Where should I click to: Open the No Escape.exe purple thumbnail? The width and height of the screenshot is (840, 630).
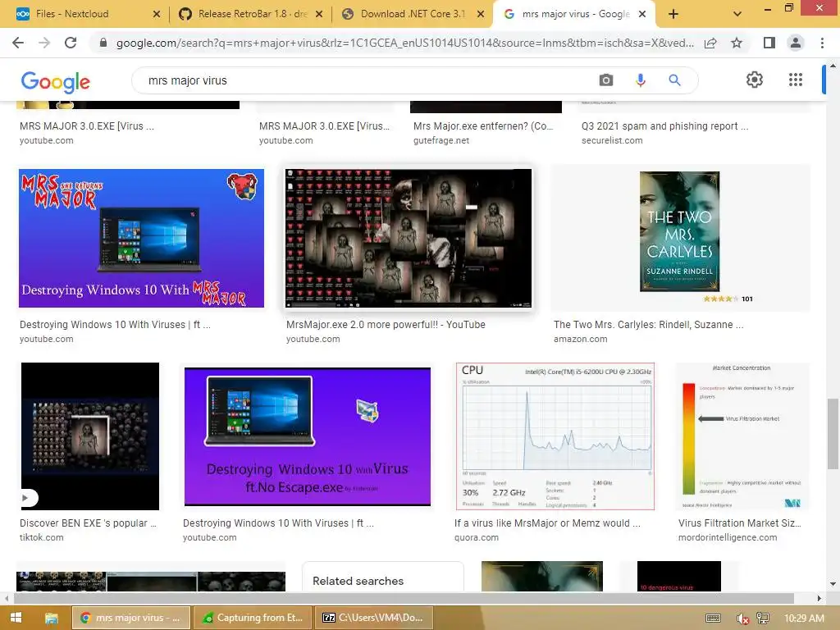pyautogui.click(x=308, y=436)
